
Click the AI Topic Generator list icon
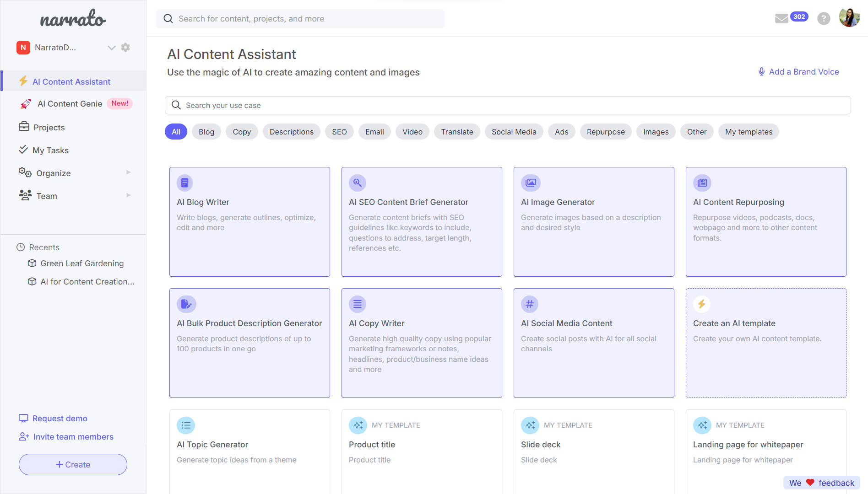click(186, 425)
